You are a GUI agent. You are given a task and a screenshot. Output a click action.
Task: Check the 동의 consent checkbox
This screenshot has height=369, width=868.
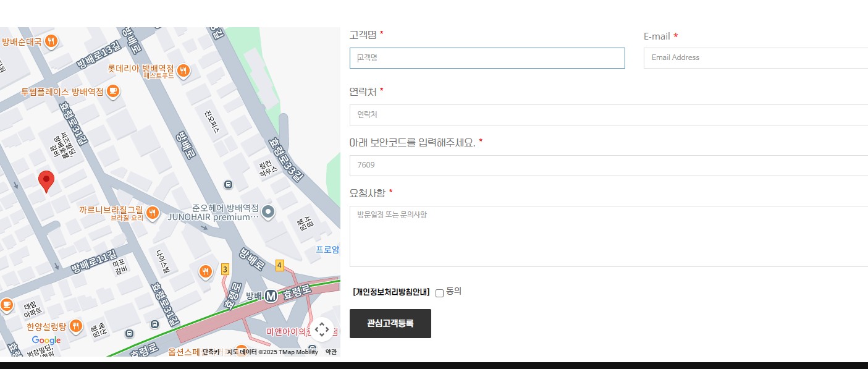(439, 293)
